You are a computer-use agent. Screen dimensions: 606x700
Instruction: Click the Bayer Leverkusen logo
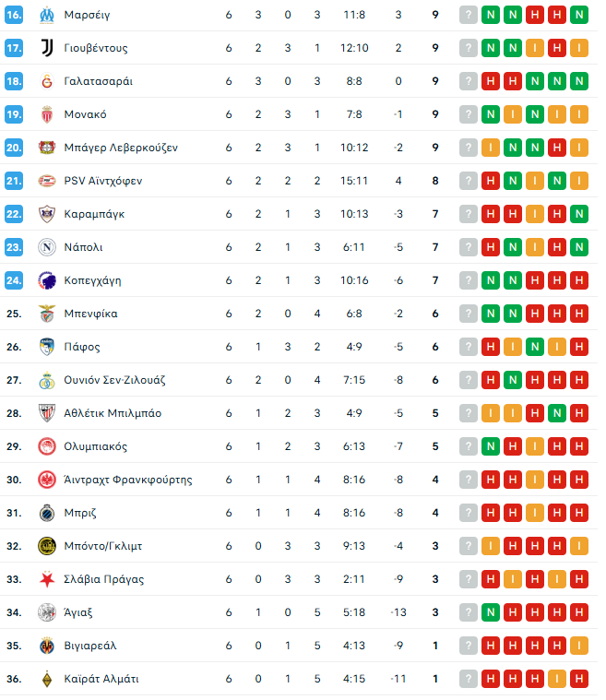tap(46, 148)
